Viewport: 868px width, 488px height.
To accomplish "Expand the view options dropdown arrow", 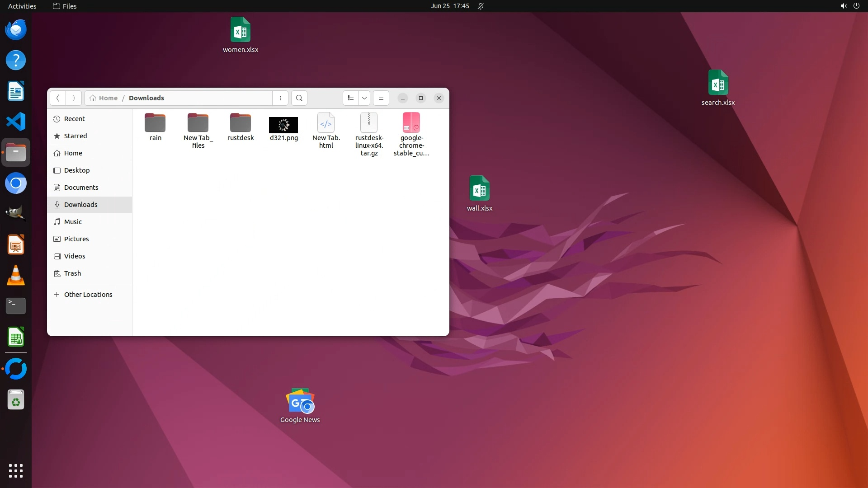I will 364,98.
